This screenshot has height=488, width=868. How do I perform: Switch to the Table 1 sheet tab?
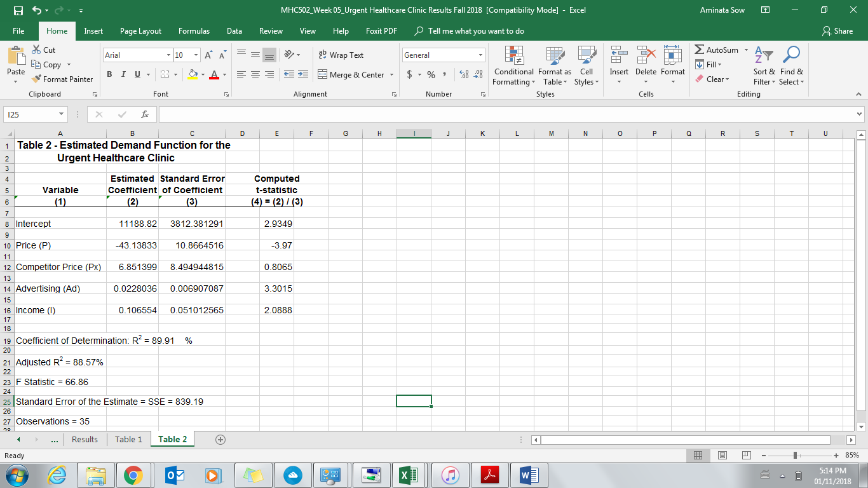(x=128, y=440)
